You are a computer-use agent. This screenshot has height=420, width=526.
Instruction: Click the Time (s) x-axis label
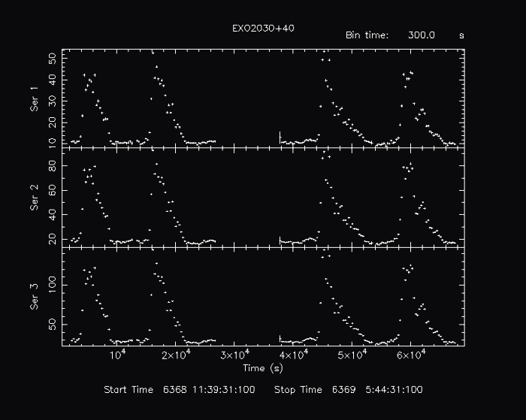[x=263, y=368]
